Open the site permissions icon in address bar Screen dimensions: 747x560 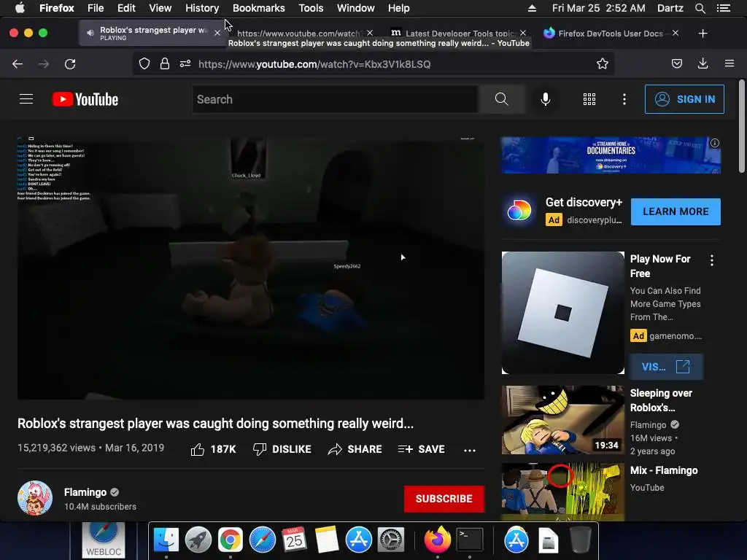[x=185, y=64]
